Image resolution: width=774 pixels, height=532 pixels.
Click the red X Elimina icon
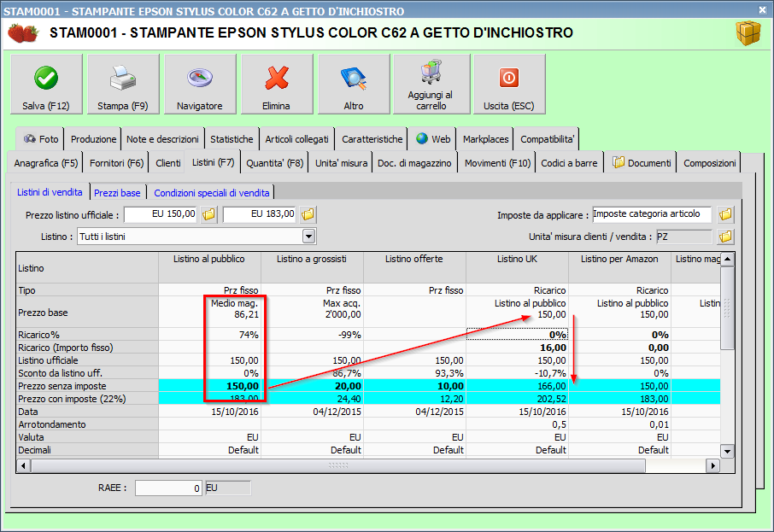277,78
